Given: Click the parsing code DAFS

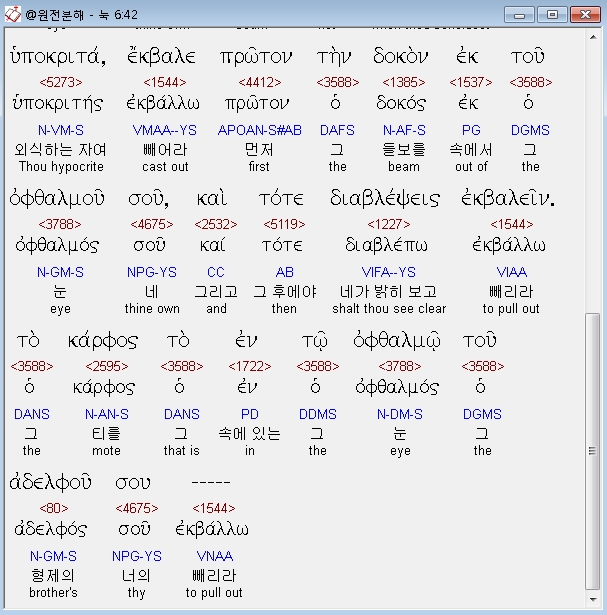Looking at the screenshot, I should click(x=337, y=130).
